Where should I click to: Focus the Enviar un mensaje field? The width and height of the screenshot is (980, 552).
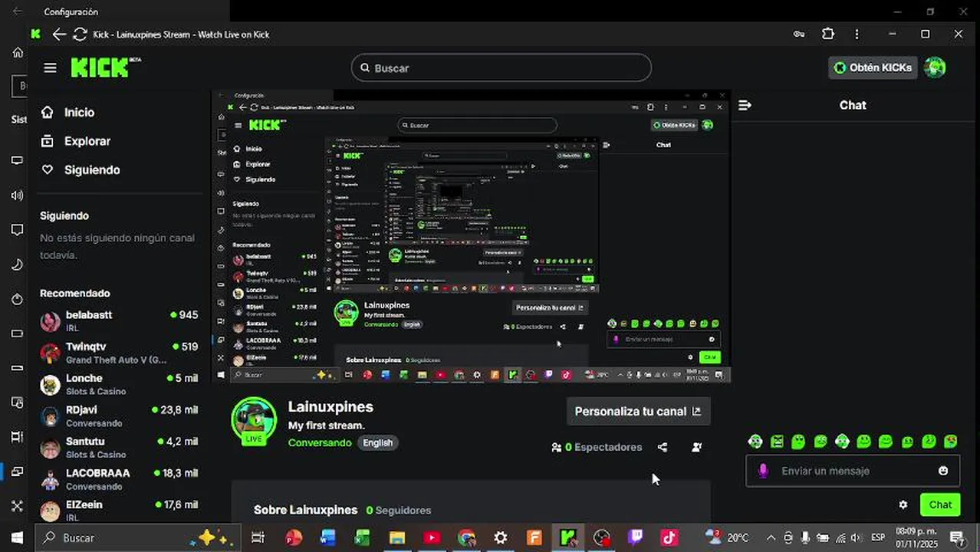click(x=853, y=471)
